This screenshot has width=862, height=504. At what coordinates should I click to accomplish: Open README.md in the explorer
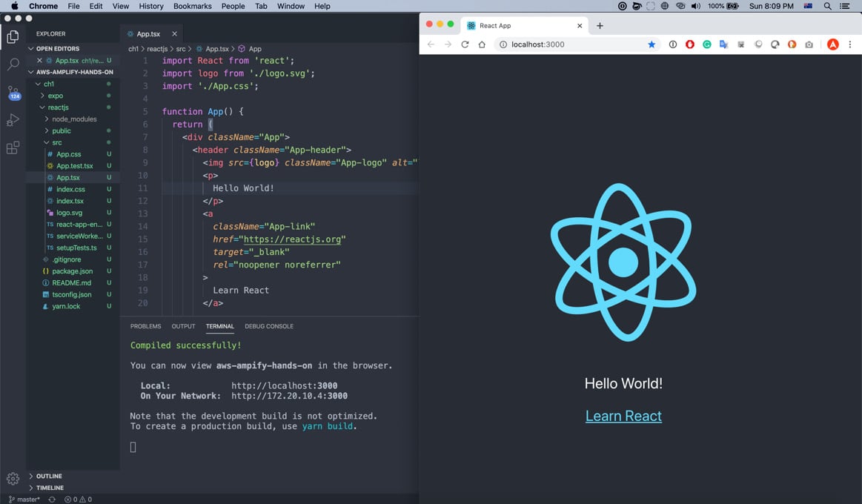tap(71, 283)
